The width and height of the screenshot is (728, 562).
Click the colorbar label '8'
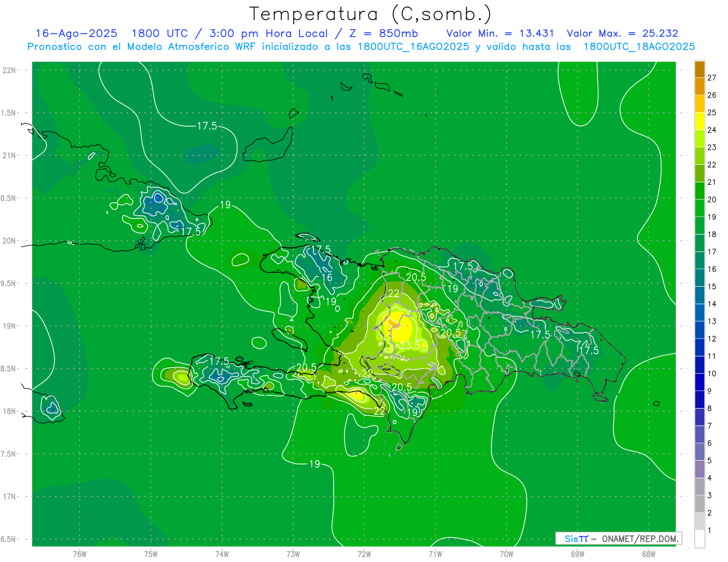(x=710, y=408)
